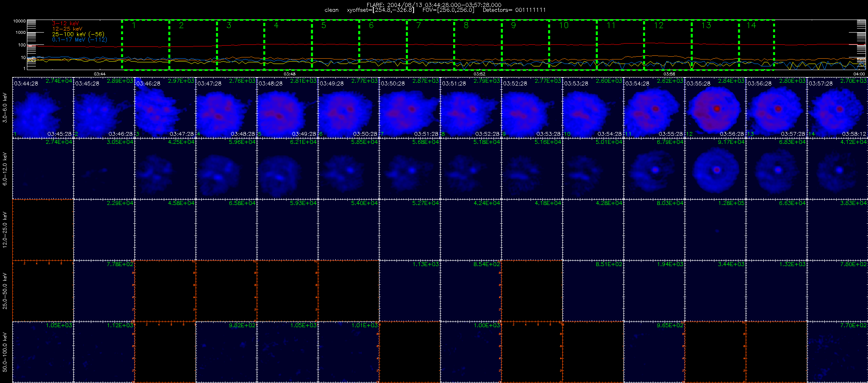
Task: Open the 50–100 keV image labeled 7.70E+02
Action: (837, 352)
